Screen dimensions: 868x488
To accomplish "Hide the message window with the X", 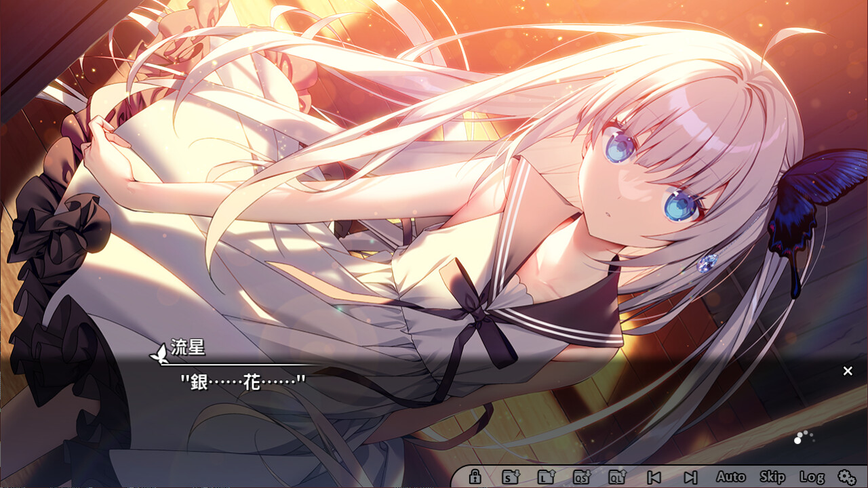I will (848, 371).
